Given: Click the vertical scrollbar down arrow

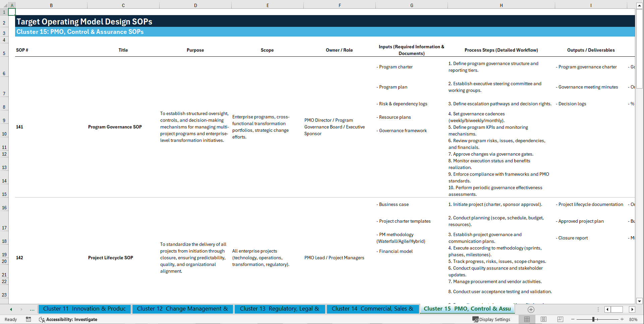Looking at the screenshot, I should 640,301.
